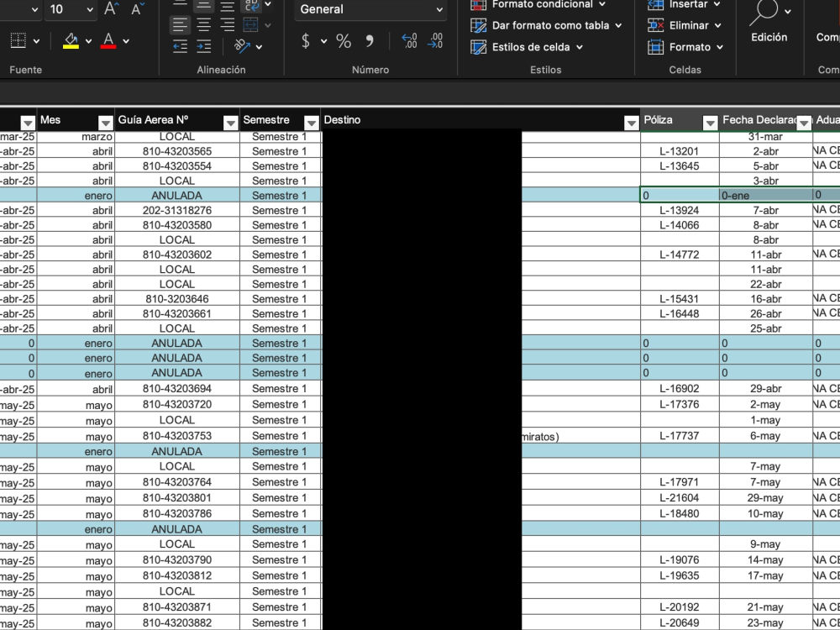Apply red font color
Viewport: 840px width, 630px height.
tap(108, 40)
